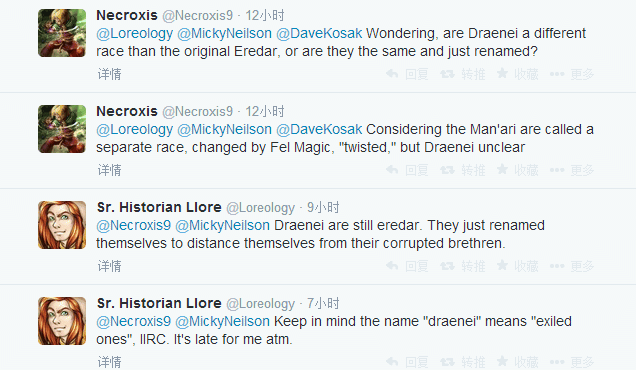Click reply icon on first Necroxis tweet
636x370 pixels.
click(x=407, y=74)
